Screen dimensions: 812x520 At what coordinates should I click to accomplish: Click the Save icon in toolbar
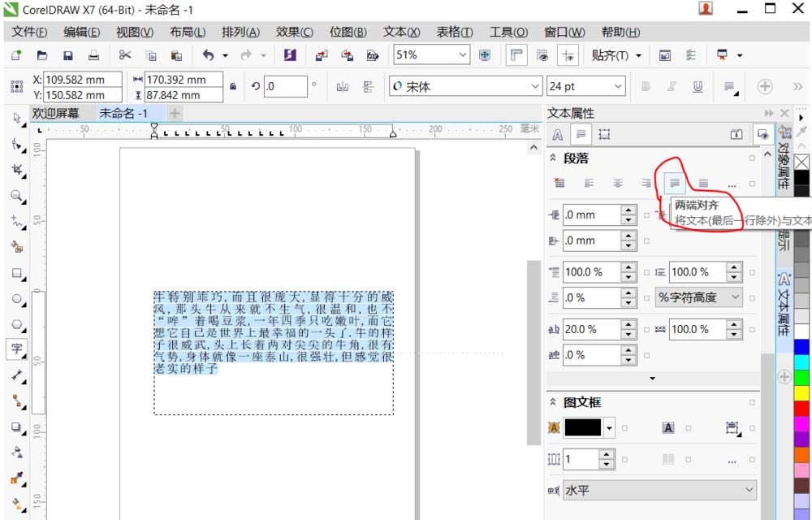click(68, 55)
